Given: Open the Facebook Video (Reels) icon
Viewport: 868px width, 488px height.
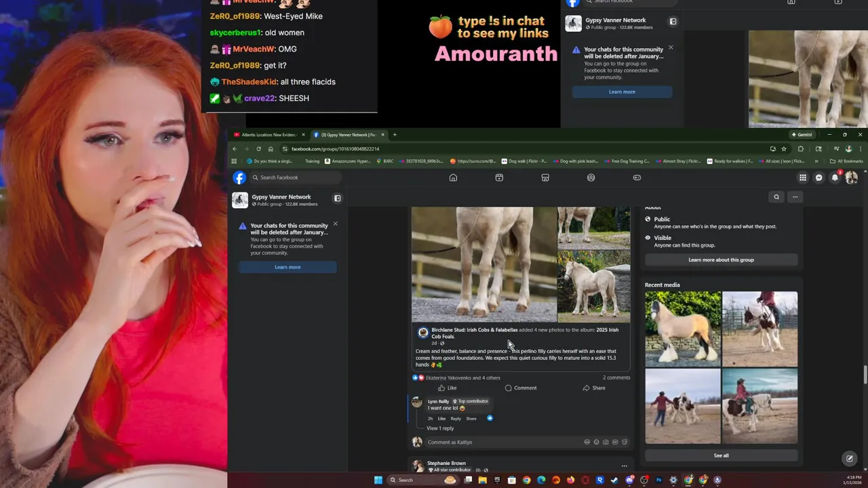Looking at the screenshot, I should point(499,178).
